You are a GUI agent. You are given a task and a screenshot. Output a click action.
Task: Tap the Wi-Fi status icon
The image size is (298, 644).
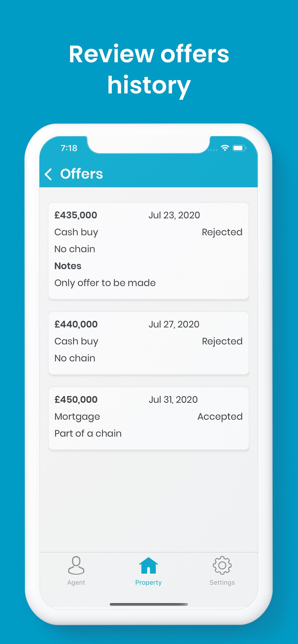[225, 148]
